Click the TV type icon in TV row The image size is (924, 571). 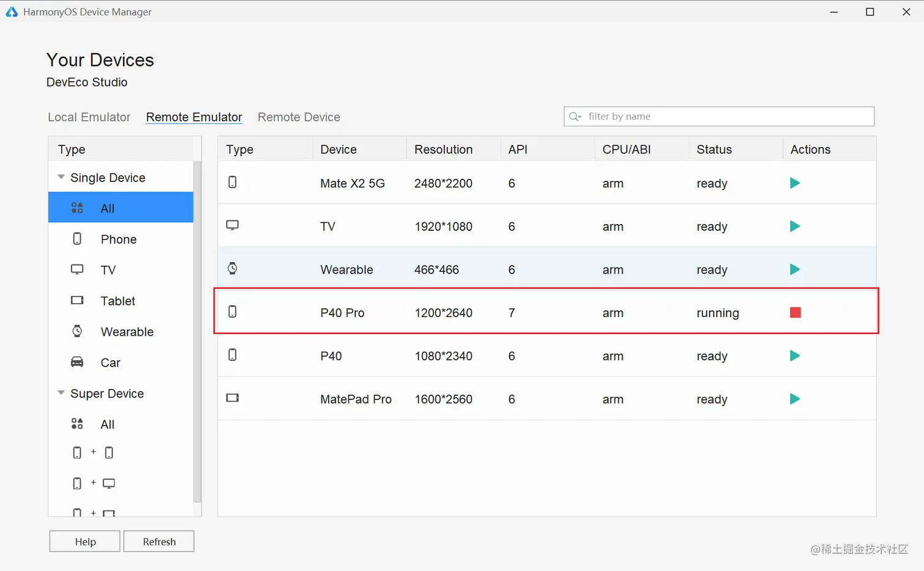click(x=232, y=225)
